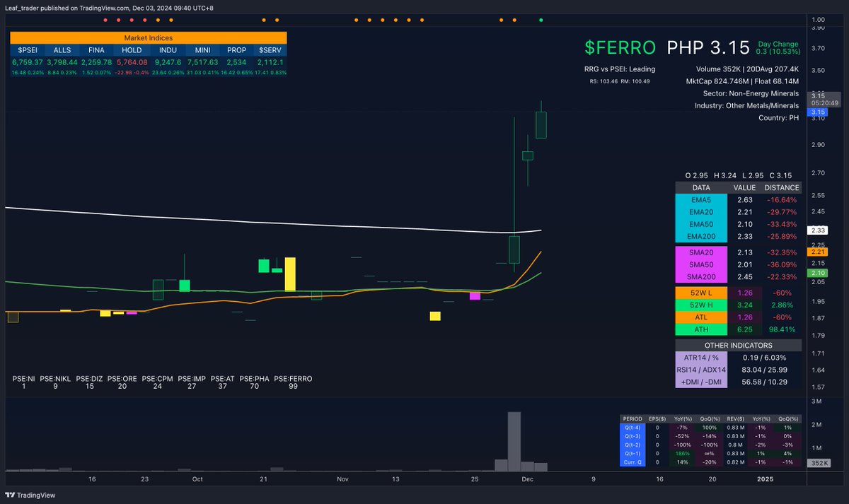
Task: Click the PSEI value 6,759.37
Action: pos(28,62)
